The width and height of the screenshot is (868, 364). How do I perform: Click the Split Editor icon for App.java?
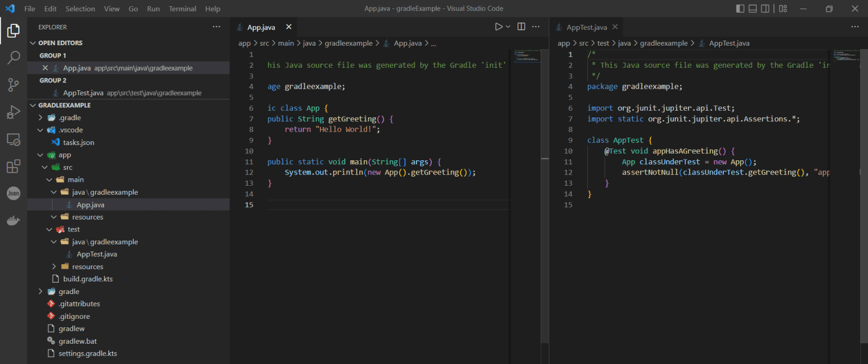(x=520, y=26)
